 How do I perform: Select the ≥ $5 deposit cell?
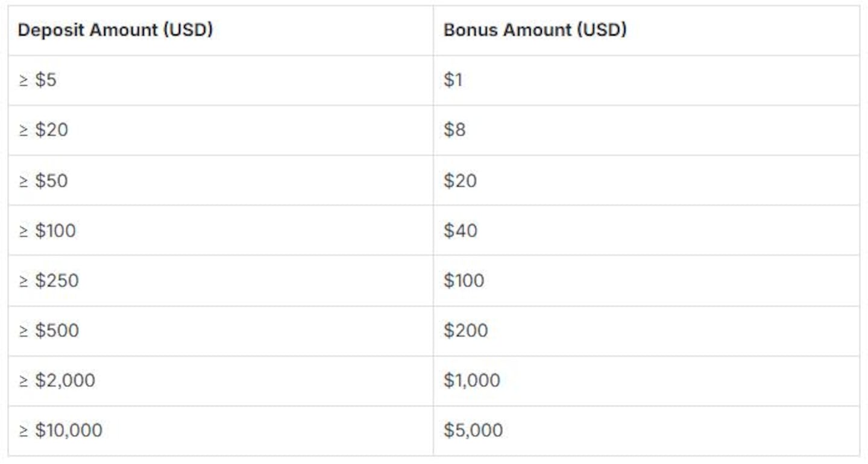point(37,80)
